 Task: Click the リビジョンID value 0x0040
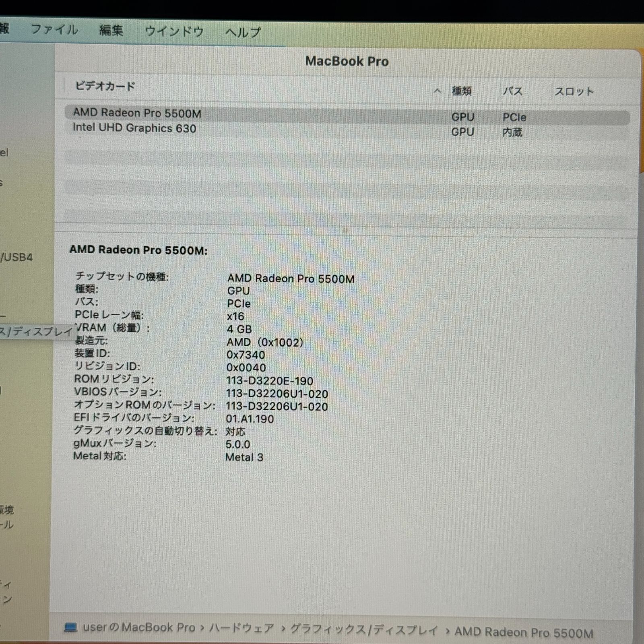246,368
